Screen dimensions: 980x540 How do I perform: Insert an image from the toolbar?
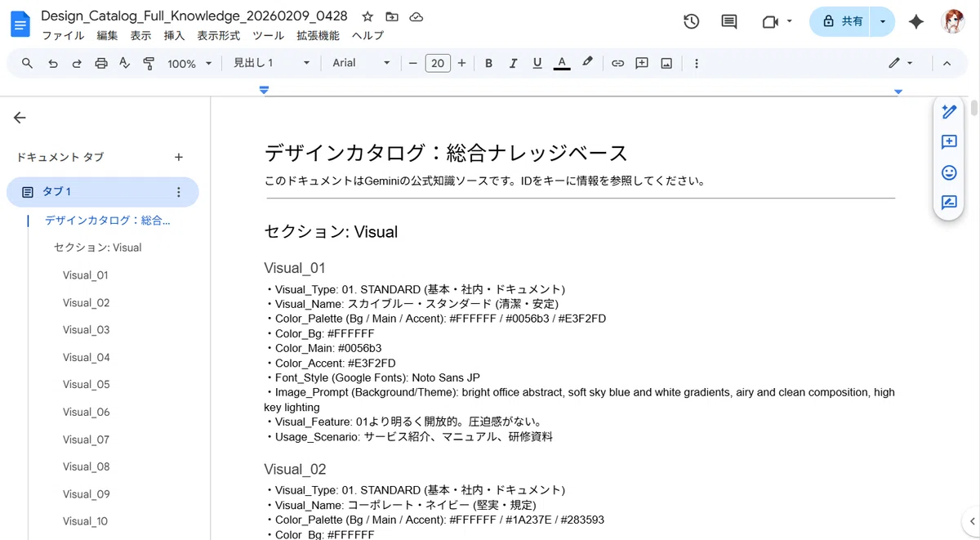click(666, 63)
